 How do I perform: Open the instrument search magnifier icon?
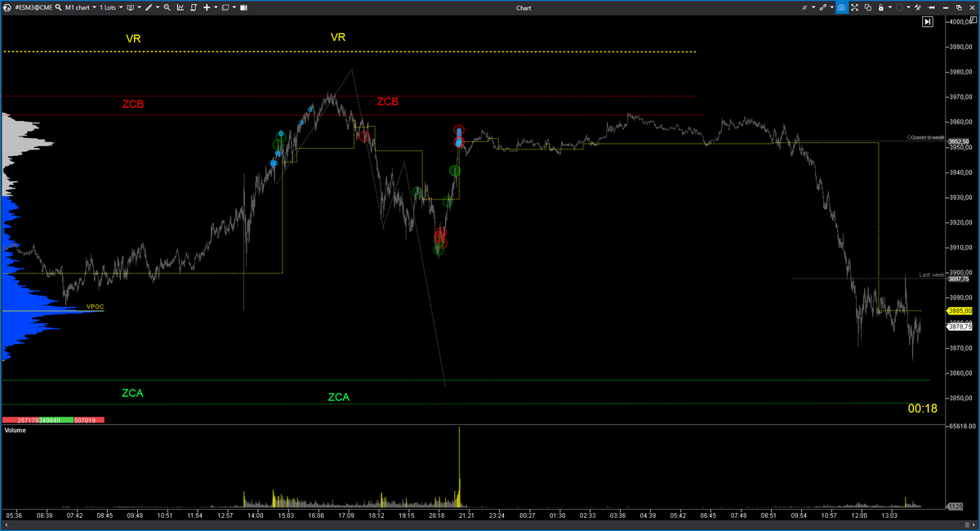pyautogui.click(x=58, y=7)
